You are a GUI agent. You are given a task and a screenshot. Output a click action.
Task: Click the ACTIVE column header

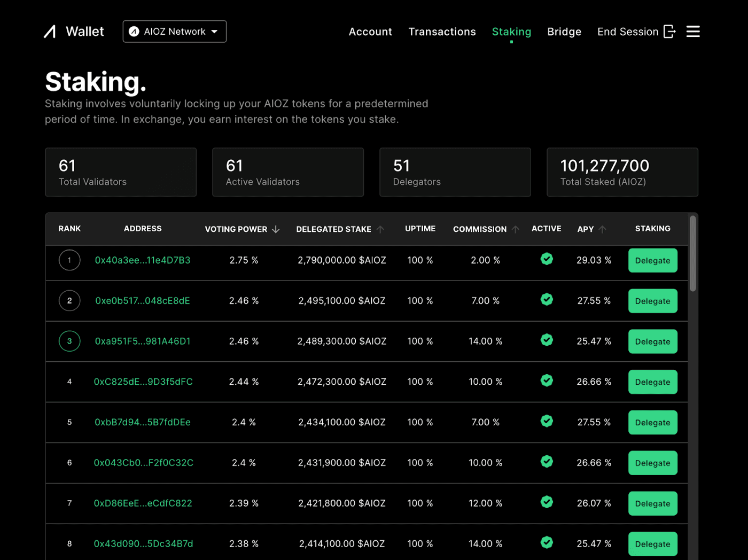[x=547, y=229]
